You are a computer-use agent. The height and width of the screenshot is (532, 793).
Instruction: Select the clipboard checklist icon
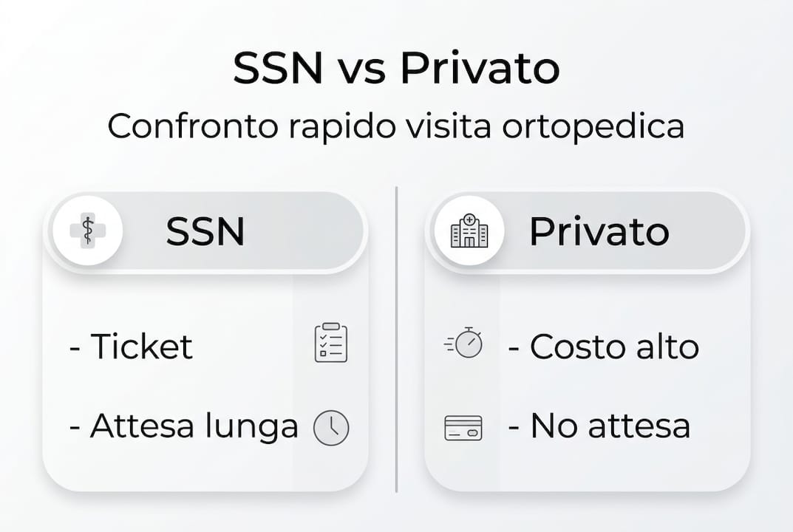[x=330, y=343]
